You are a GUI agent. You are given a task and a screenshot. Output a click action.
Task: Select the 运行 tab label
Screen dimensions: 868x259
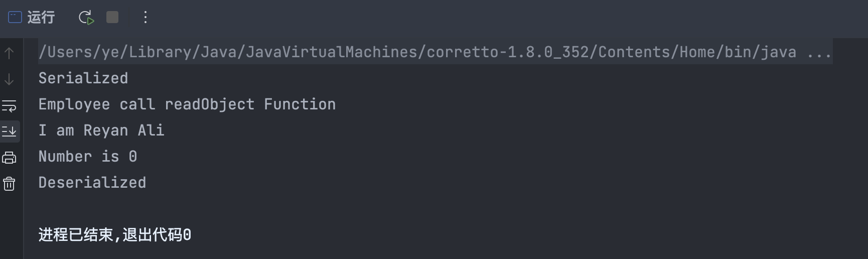point(41,18)
